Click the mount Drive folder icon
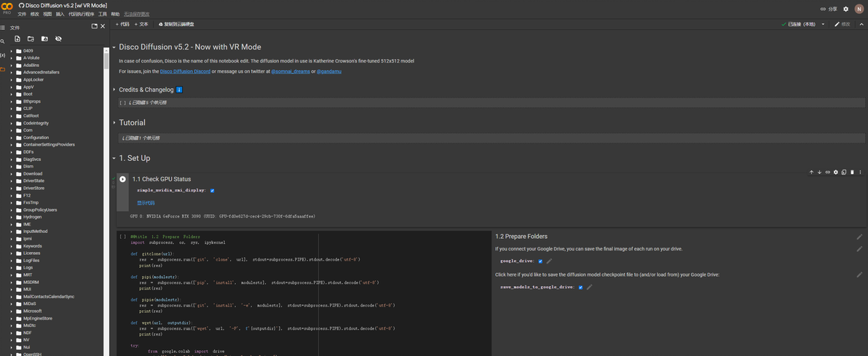Viewport: 868px width, 356px height. pyautogui.click(x=44, y=39)
